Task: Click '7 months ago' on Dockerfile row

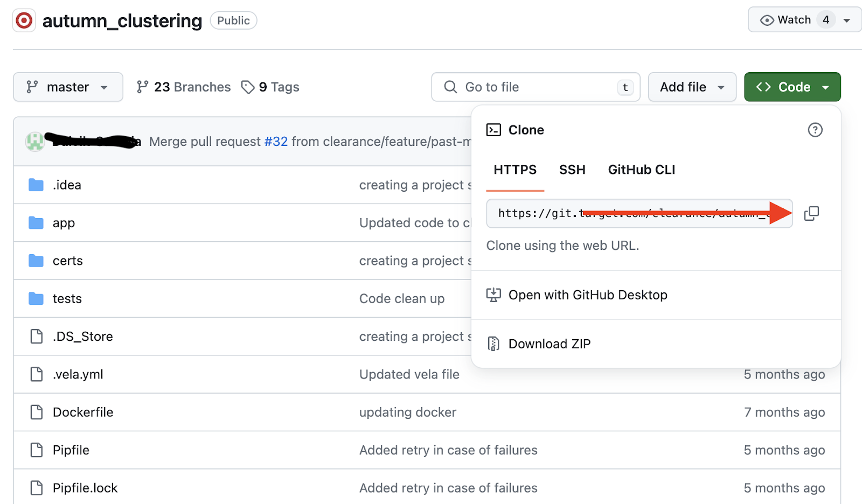Action: 784,412
